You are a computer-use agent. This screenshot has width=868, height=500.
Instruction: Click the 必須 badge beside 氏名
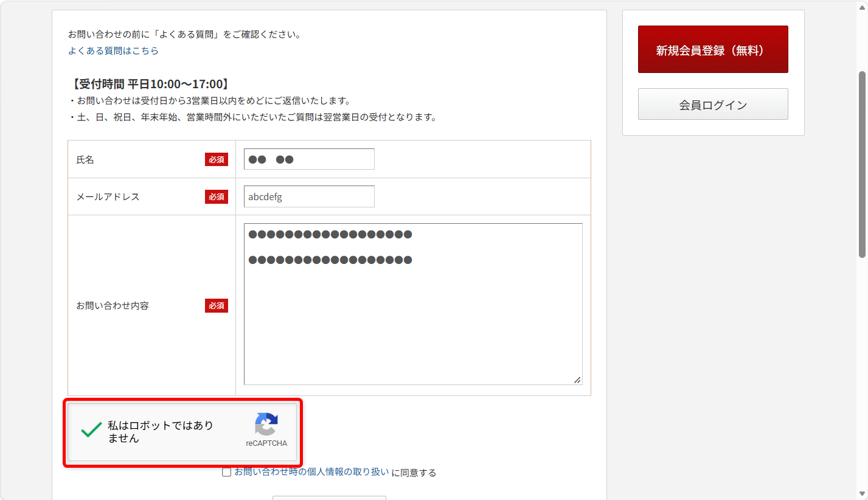[x=217, y=159]
